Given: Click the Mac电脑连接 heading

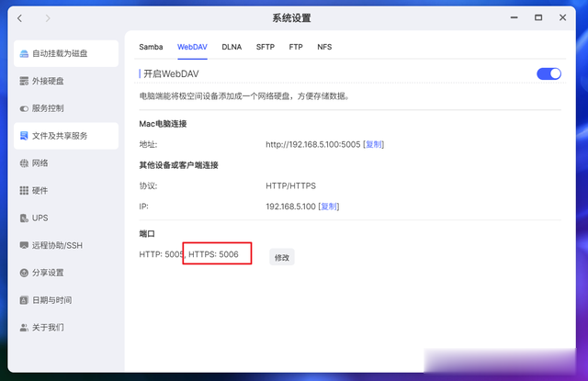Looking at the screenshot, I should [163, 124].
